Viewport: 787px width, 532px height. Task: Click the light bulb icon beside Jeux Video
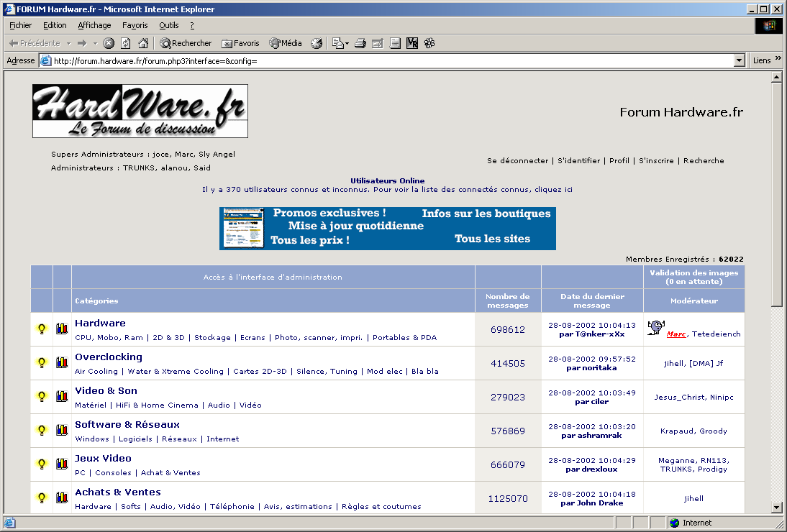tap(42, 464)
